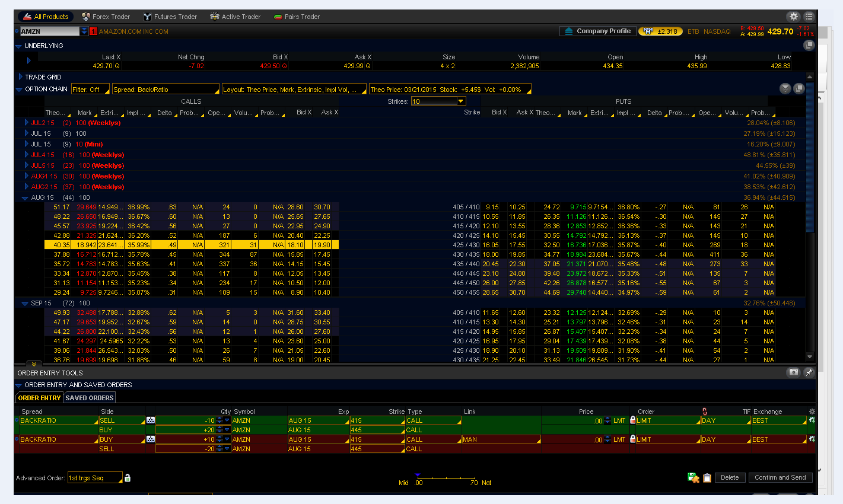
Task: Click the red link icon in order header
Action: 705,412
